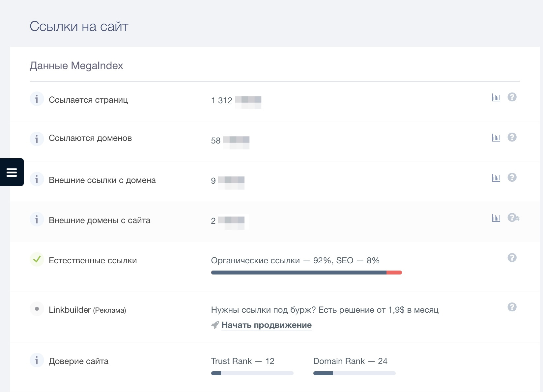Click green checkmark icon beside Естественные ссылки
Screen dimensions: 543x392
[x=37, y=259]
